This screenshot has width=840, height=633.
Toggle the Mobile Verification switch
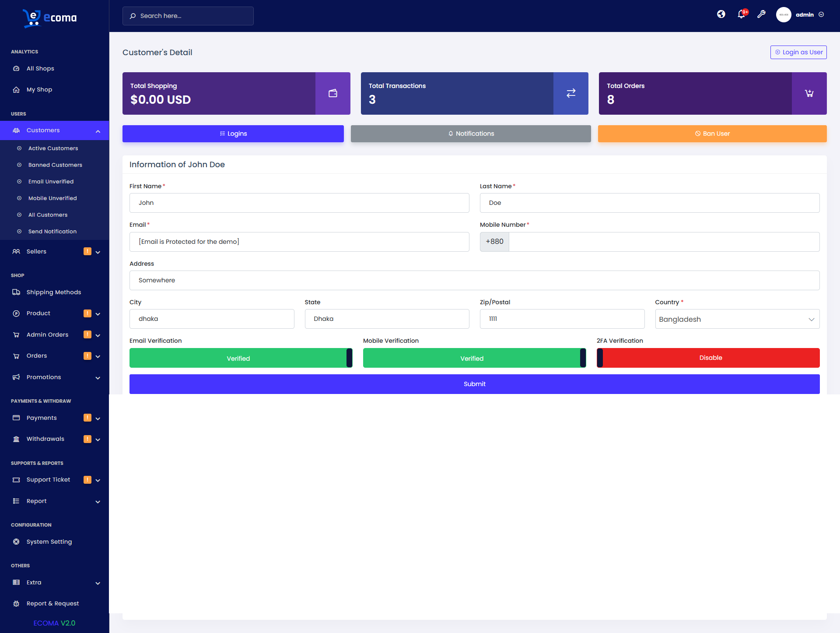[474, 358]
